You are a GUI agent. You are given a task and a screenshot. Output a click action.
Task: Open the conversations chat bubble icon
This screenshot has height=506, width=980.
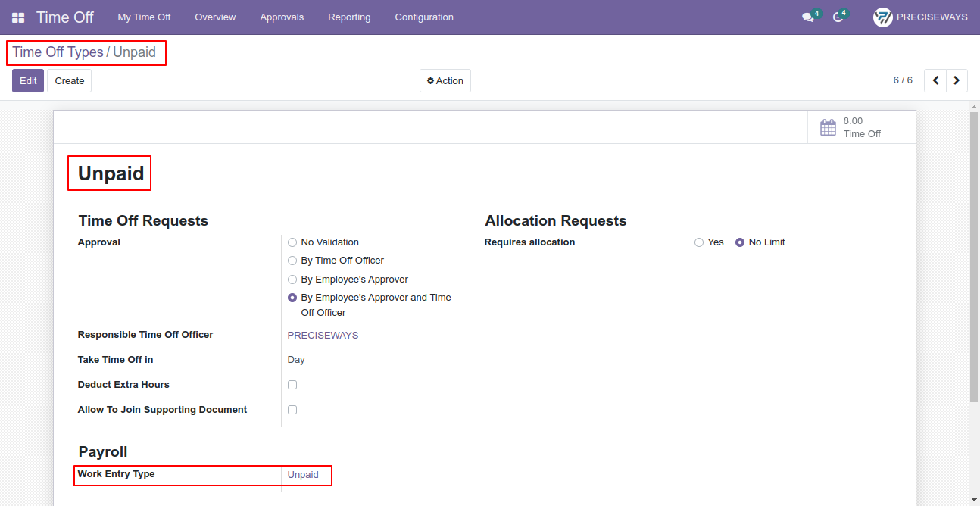tap(807, 17)
